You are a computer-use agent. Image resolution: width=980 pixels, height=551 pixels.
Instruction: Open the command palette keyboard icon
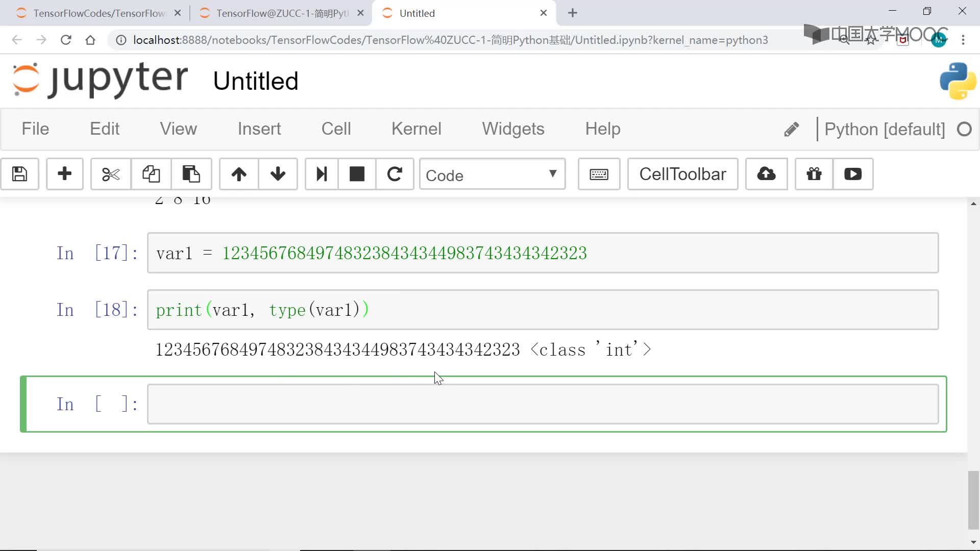(599, 174)
